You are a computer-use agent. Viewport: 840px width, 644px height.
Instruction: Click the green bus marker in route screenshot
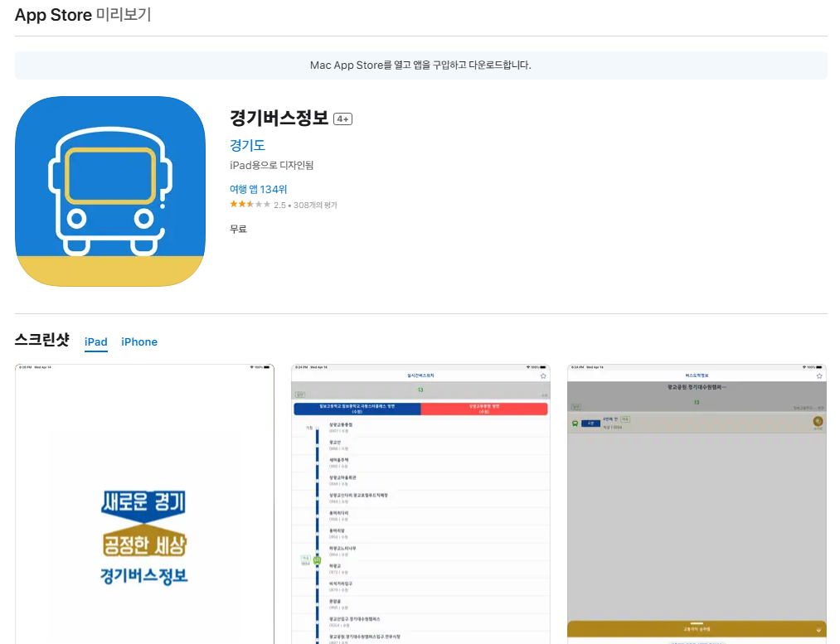317,560
